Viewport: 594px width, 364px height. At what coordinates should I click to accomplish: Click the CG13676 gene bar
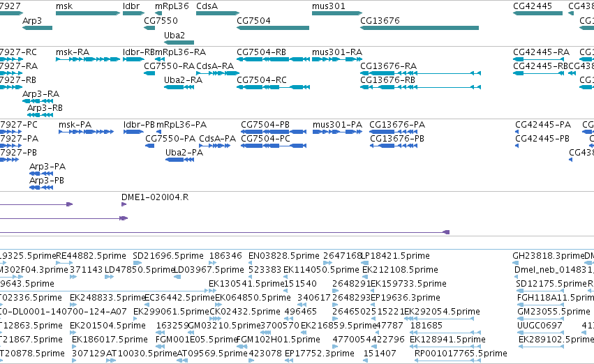[x=419, y=28]
